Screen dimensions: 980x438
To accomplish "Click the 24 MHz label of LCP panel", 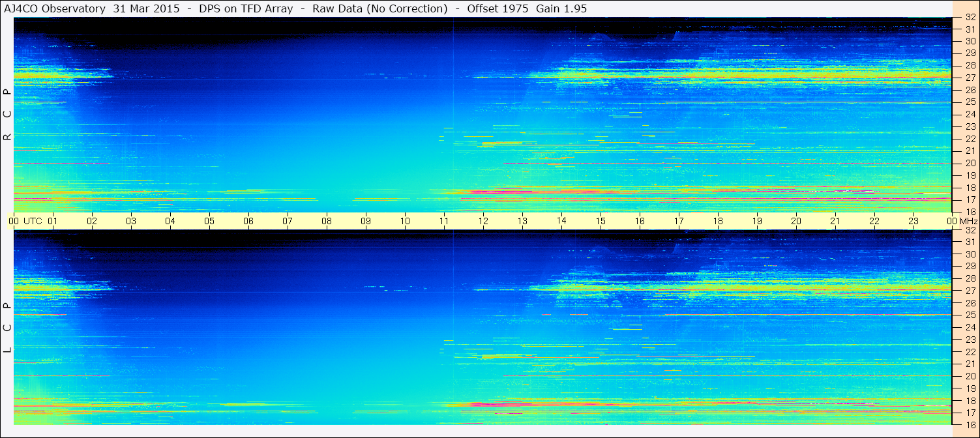I will point(970,327).
